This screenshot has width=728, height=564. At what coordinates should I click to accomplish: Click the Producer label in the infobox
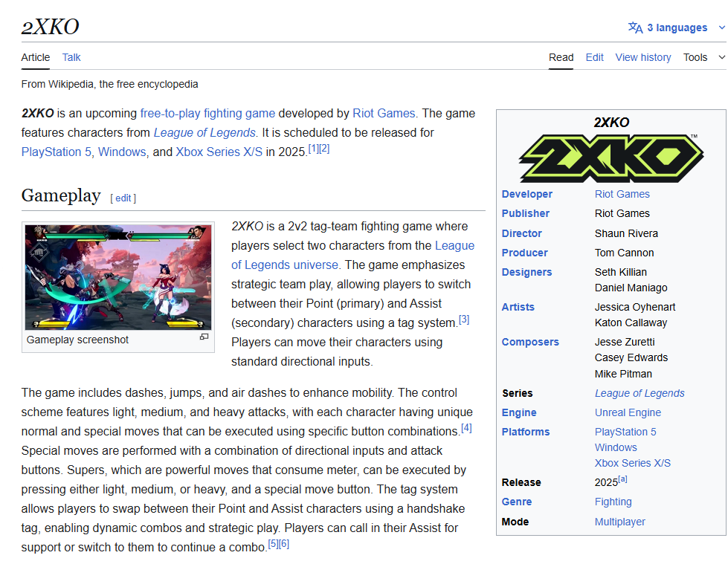click(x=525, y=253)
